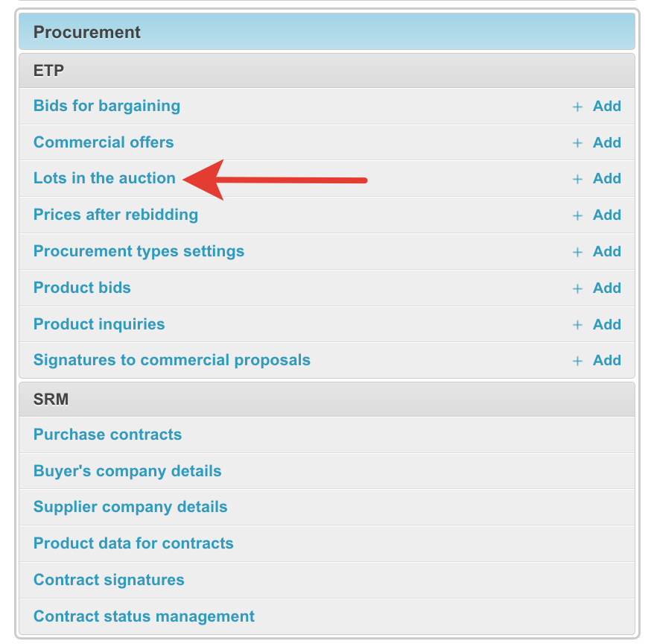Open the Bids for bargaining list

[107, 106]
